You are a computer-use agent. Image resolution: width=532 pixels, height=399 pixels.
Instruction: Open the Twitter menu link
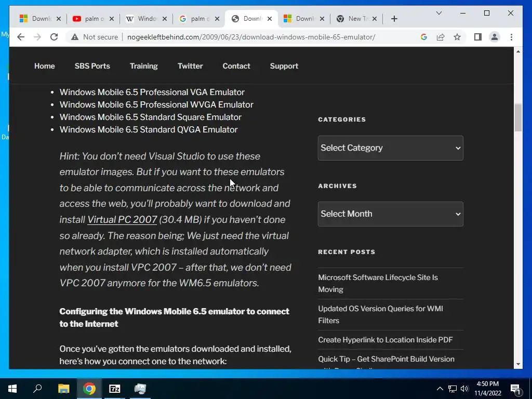click(x=190, y=66)
